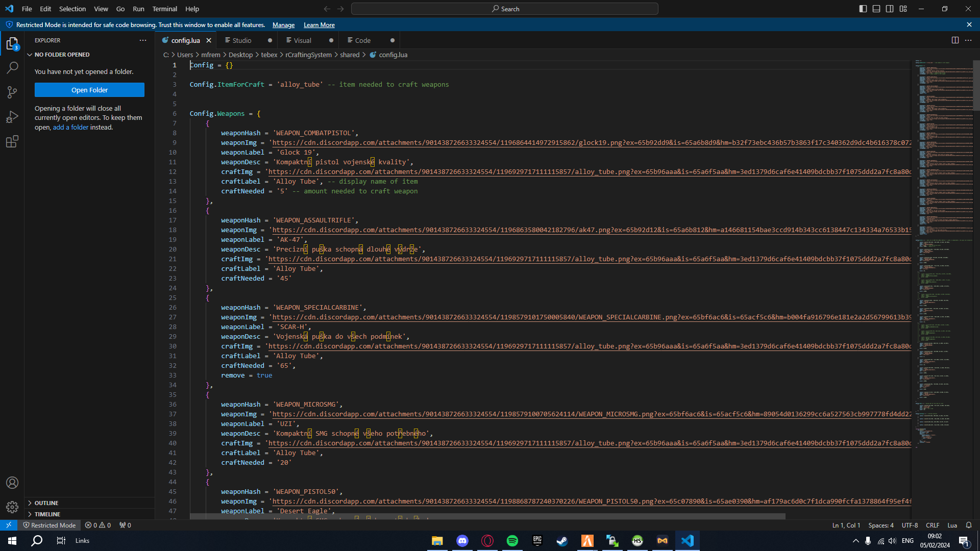Open the Terminal menu
The image size is (980, 551).
164,9
